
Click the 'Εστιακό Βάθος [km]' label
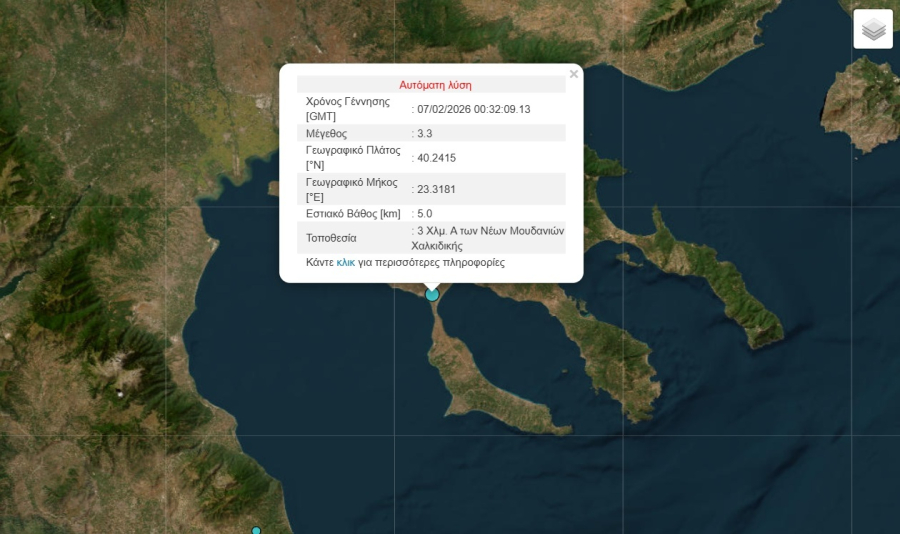coord(353,213)
